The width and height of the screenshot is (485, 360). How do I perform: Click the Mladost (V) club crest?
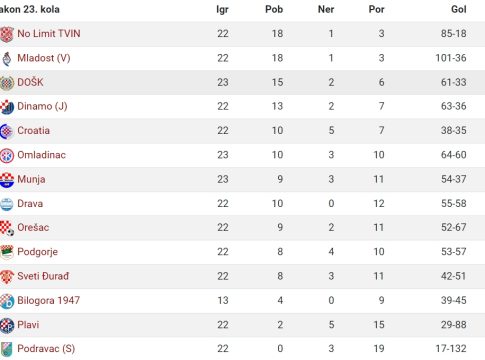pyautogui.click(x=7, y=59)
